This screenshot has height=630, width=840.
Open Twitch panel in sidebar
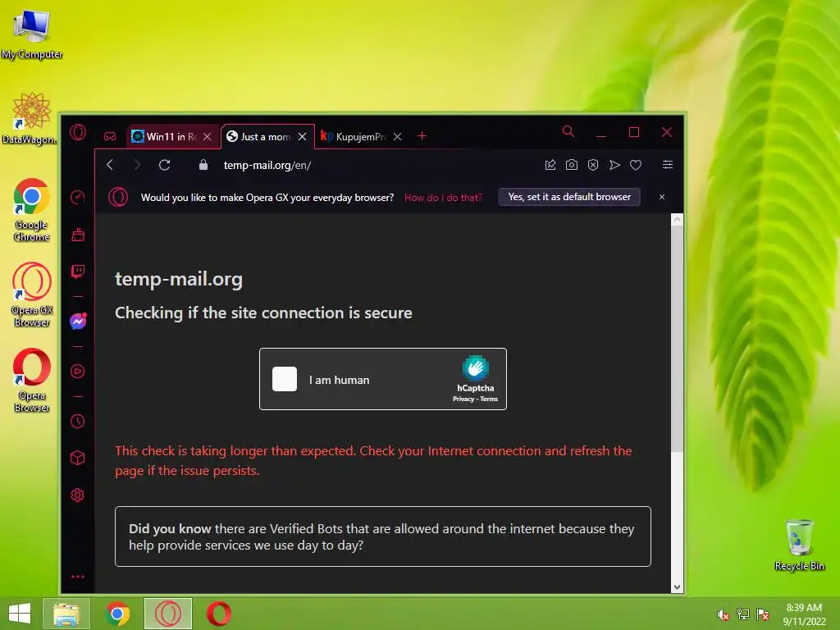pyautogui.click(x=78, y=271)
